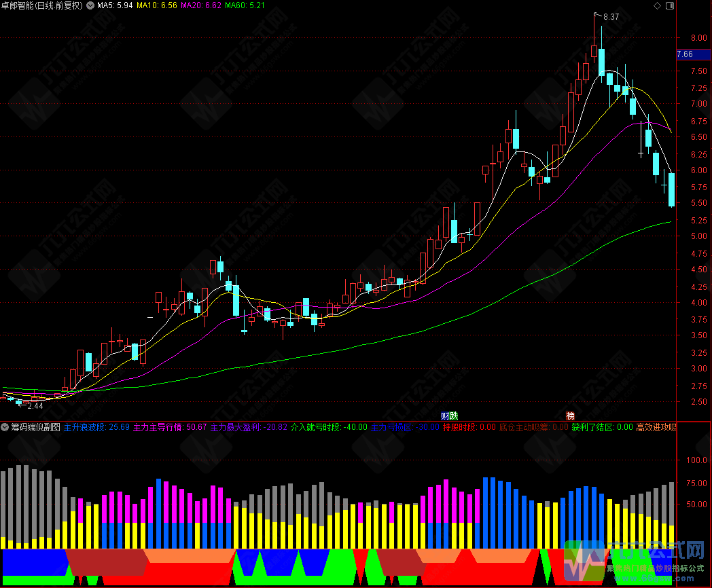The width and height of the screenshot is (712, 588).
Task: Click the 榜 info marker
Action: click(x=570, y=416)
